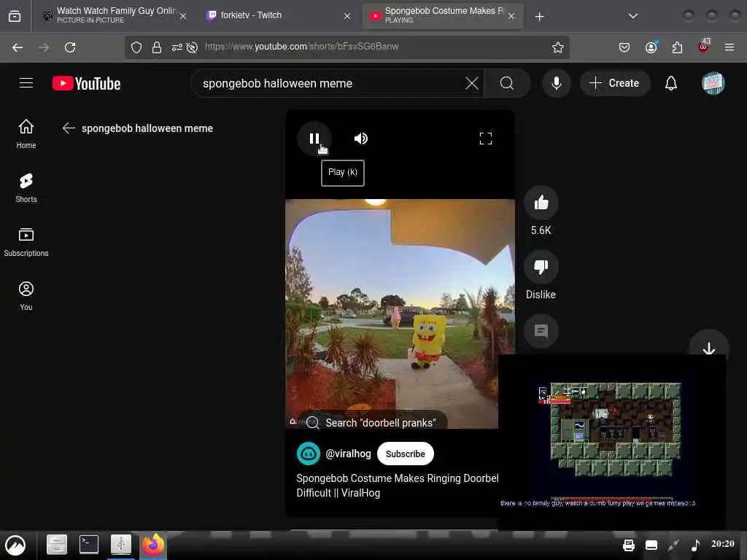Open the tracking protection shield

[136, 47]
